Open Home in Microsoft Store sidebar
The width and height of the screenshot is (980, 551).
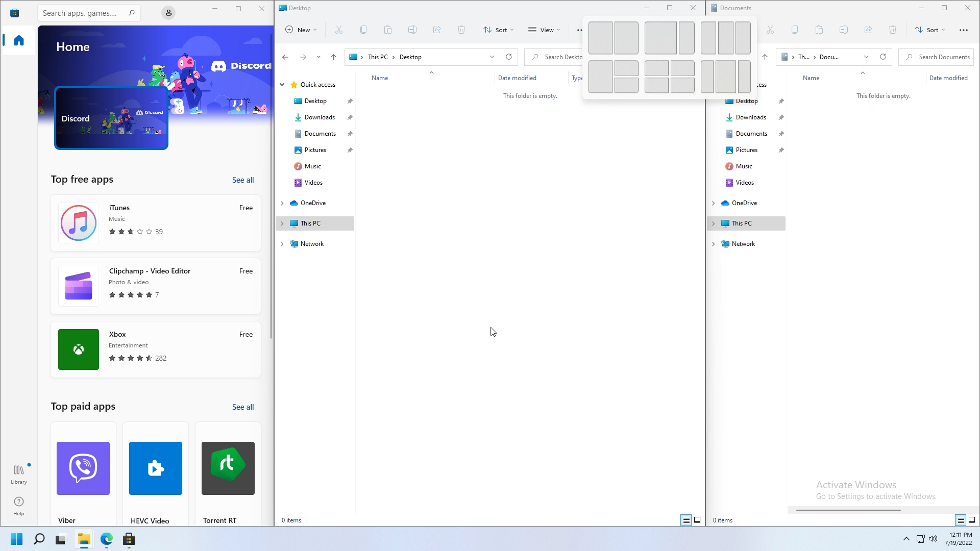[x=19, y=40]
